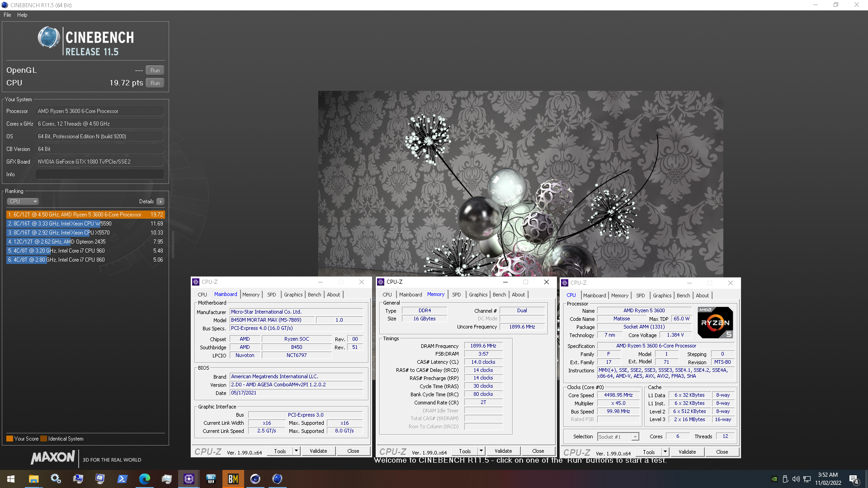Click the safely remove hardware USB icon

(x=785, y=479)
